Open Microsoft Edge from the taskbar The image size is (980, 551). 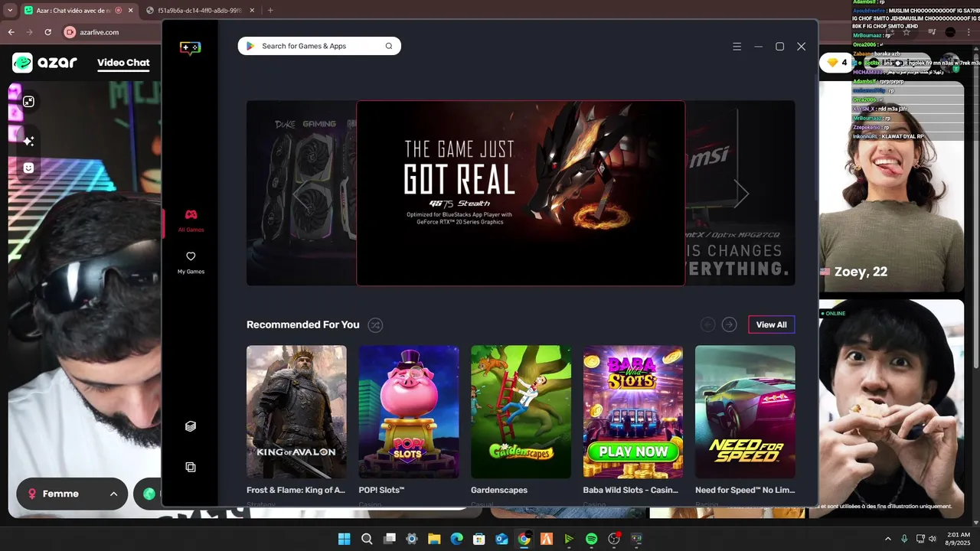point(456,539)
